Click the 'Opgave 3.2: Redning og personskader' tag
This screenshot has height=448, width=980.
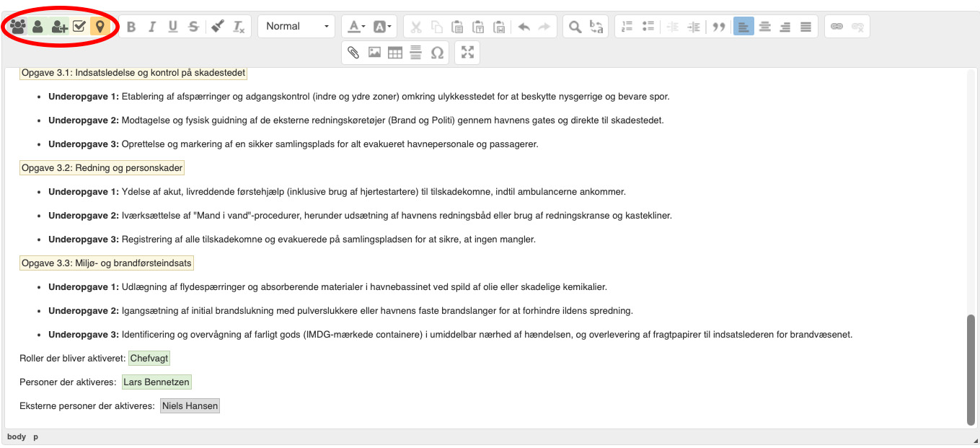102,168
